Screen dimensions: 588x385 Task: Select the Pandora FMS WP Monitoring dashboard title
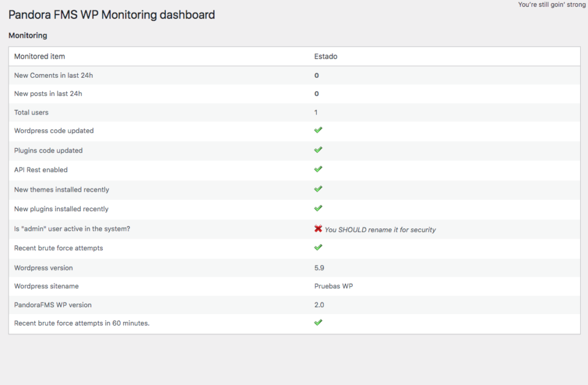[x=111, y=15]
